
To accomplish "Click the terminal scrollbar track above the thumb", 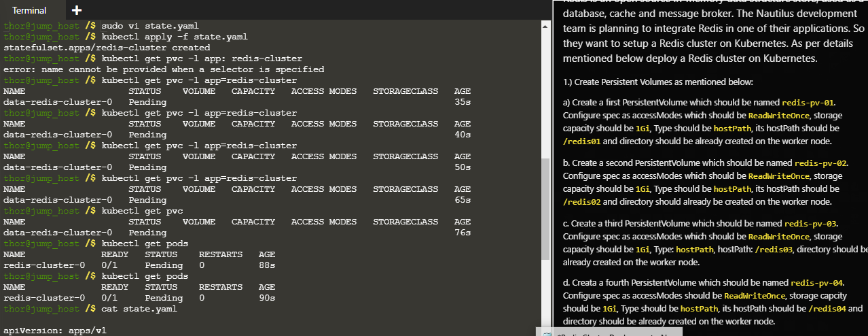I will point(545,88).
